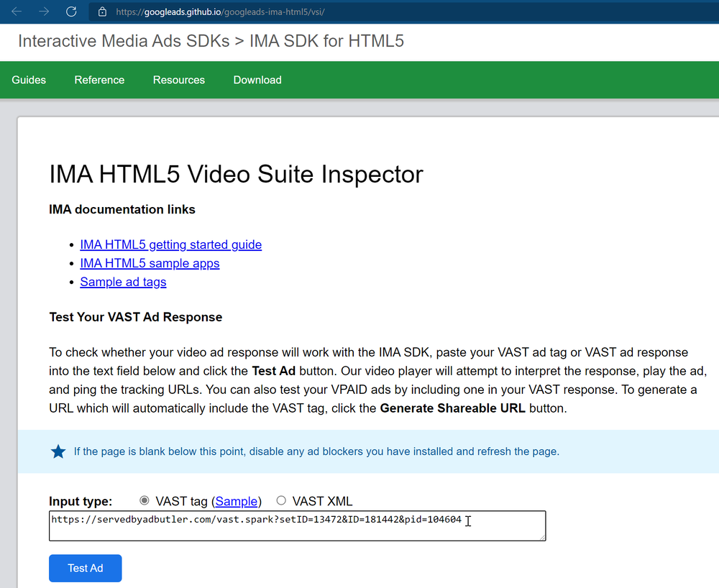Open the Download menu
This screenshot has height=588, width=719.
257,80
